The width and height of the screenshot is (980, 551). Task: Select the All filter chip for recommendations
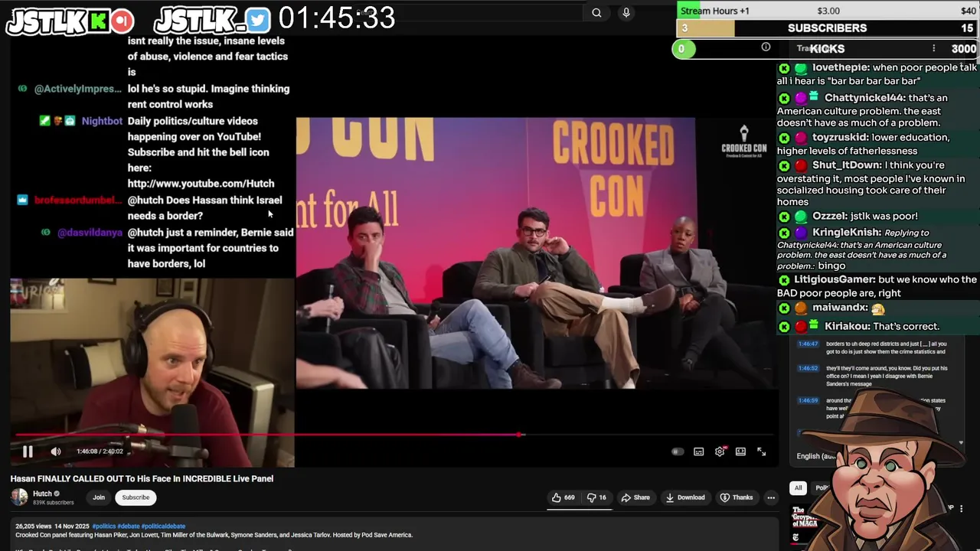(x=798, y=487)
